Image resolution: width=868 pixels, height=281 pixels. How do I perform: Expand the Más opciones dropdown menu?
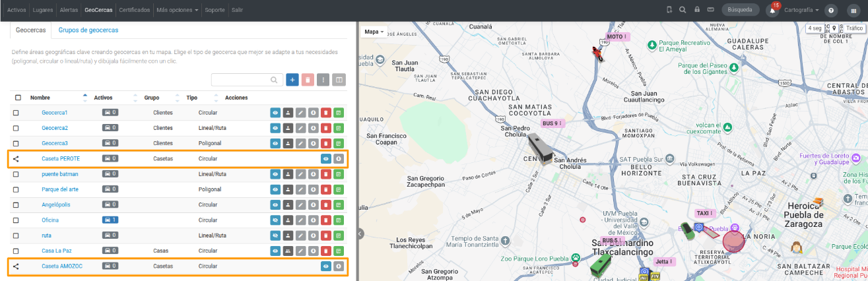[178, 11]
